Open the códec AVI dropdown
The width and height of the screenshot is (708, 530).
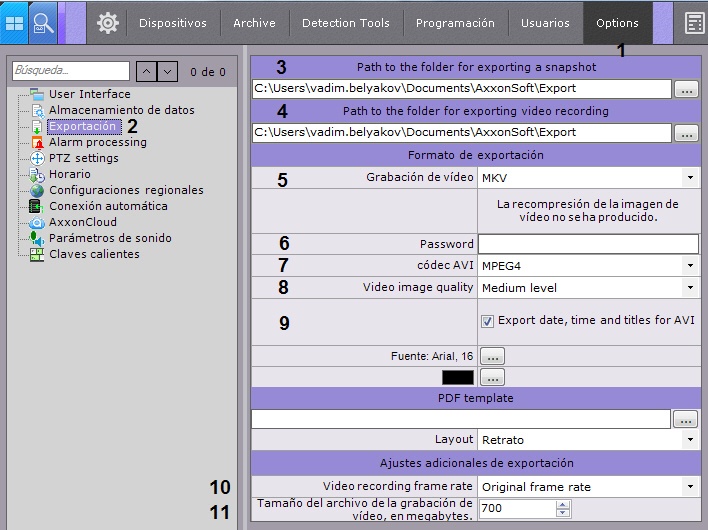[x=690, y=266]
